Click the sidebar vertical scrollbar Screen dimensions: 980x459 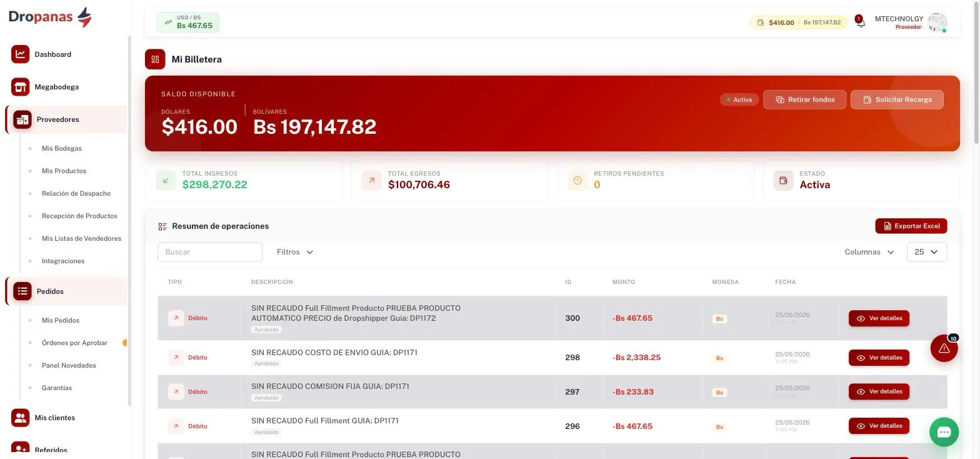point(129,221)
